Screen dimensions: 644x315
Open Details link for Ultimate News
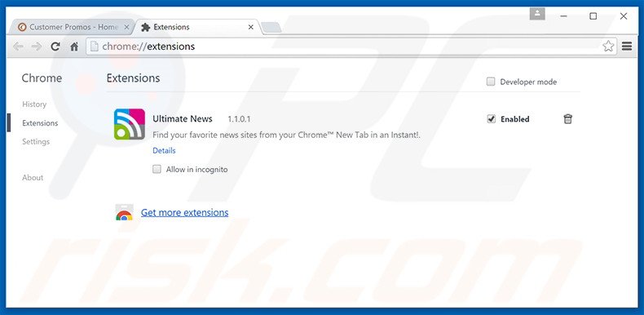click(x=165, y=150)
